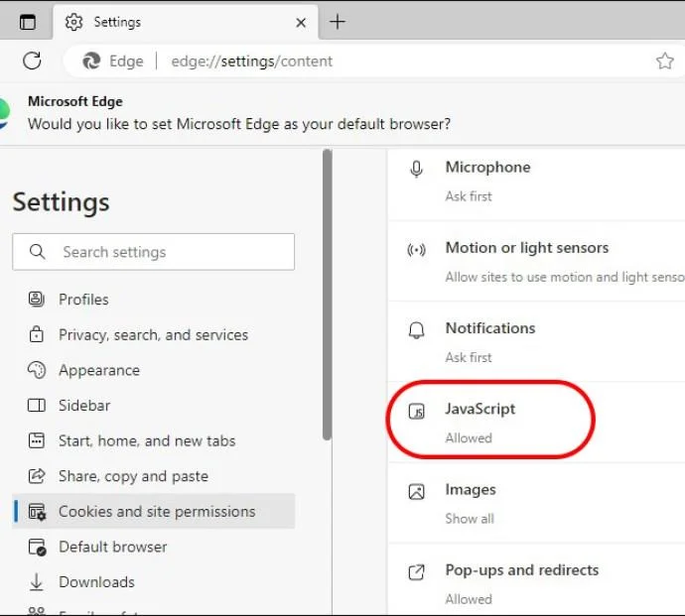Open Images permission settings
Image resolution: width=685 pixels, height=616 pixels.
[536, 503]
